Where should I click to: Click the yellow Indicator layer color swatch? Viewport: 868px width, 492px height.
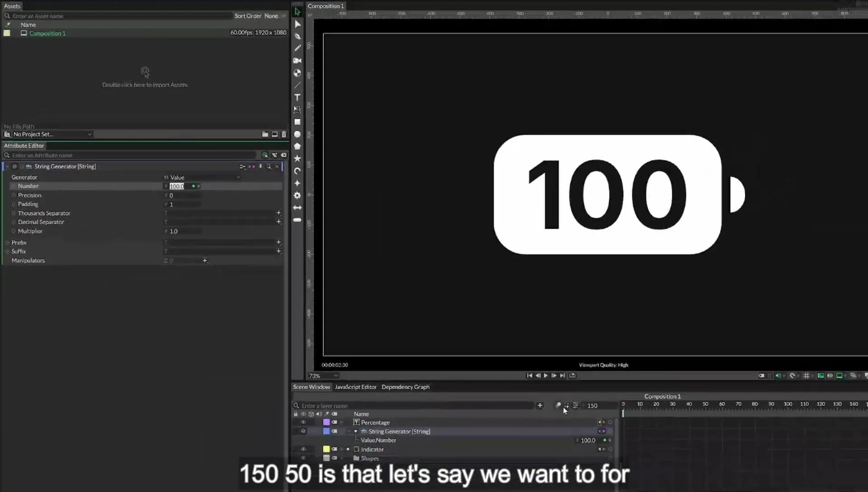pyautogui.click(x=326, y=449)
